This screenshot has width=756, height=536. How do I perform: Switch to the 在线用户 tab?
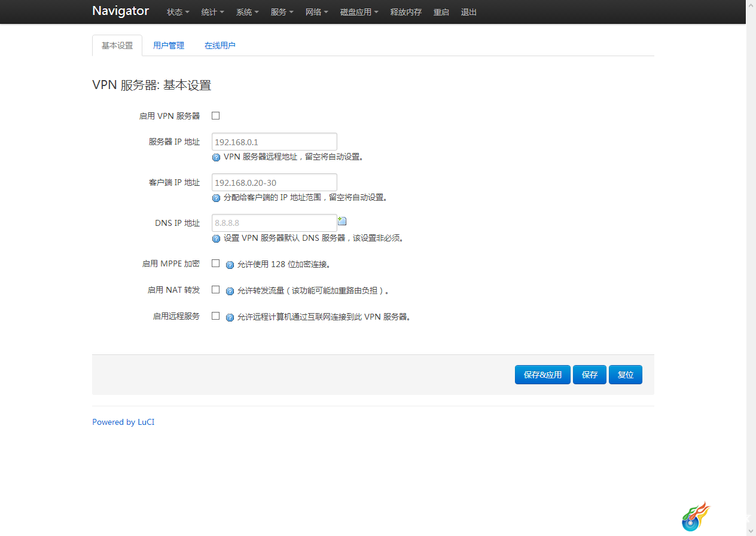coord(220,45)
